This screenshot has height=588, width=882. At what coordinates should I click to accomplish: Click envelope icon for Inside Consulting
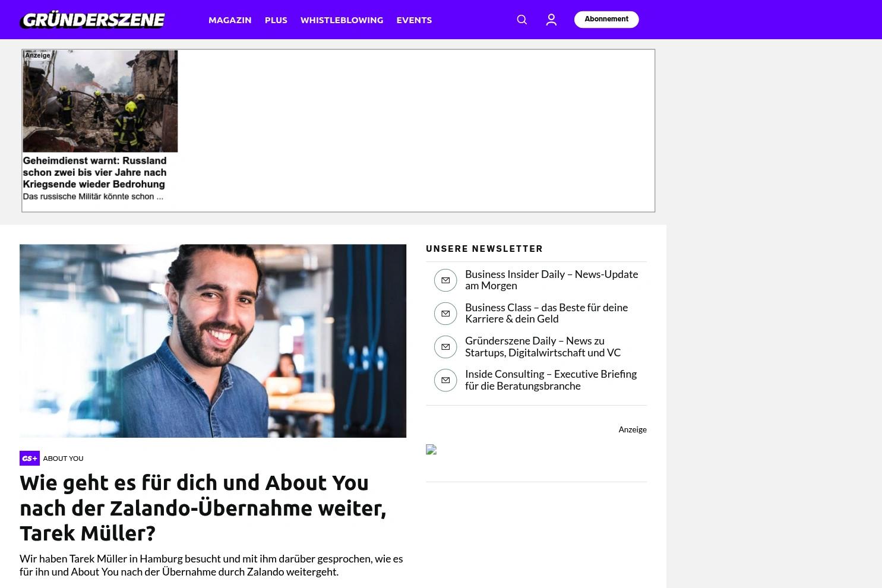tap(445, 380)
